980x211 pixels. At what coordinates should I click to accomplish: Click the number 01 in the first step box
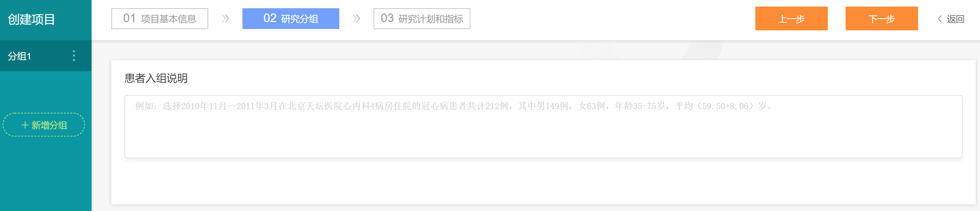click(129, 18)
